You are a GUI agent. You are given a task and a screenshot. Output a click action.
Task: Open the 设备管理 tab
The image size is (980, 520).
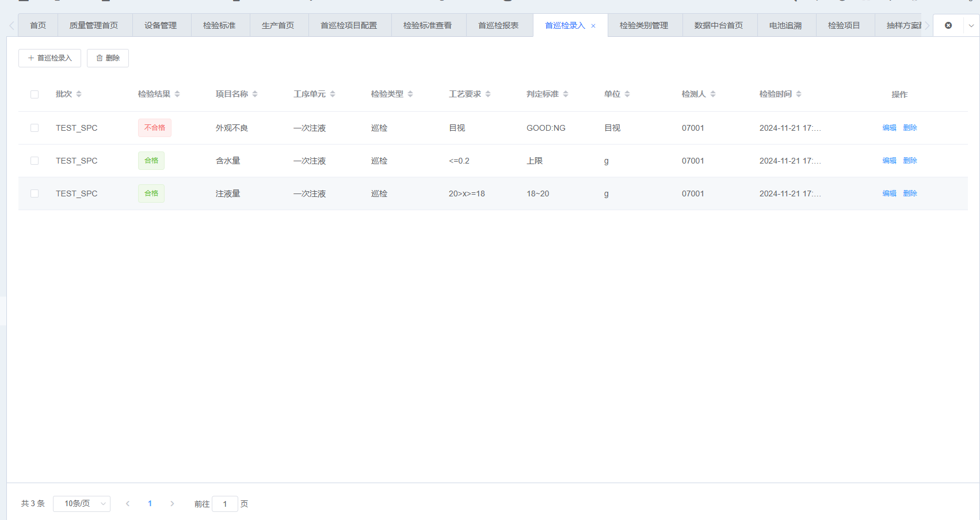pos(161,25)
